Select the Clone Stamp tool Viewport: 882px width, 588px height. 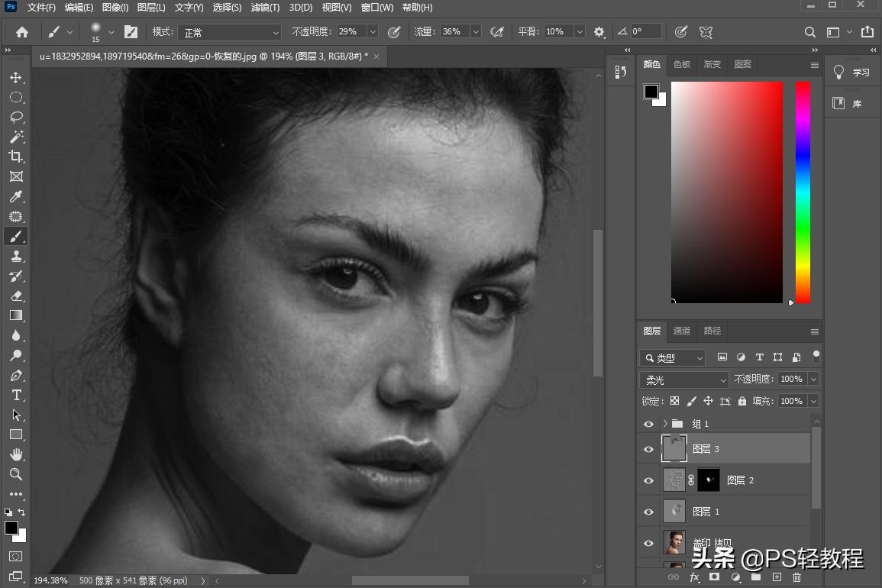(x=16, y=257)
